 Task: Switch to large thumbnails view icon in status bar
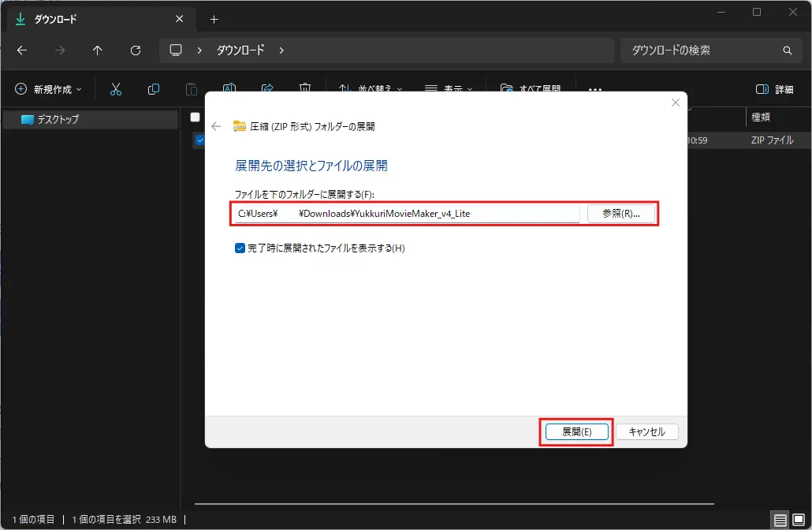799,519
